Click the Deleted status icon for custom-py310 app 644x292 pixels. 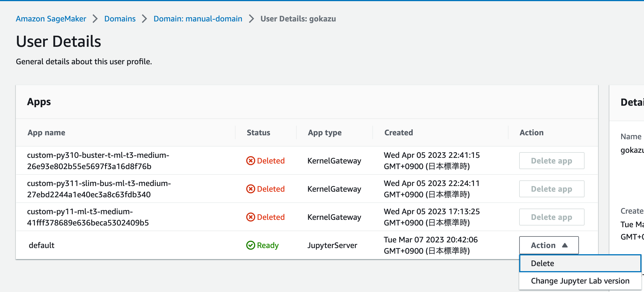click(x=250, y=161)
